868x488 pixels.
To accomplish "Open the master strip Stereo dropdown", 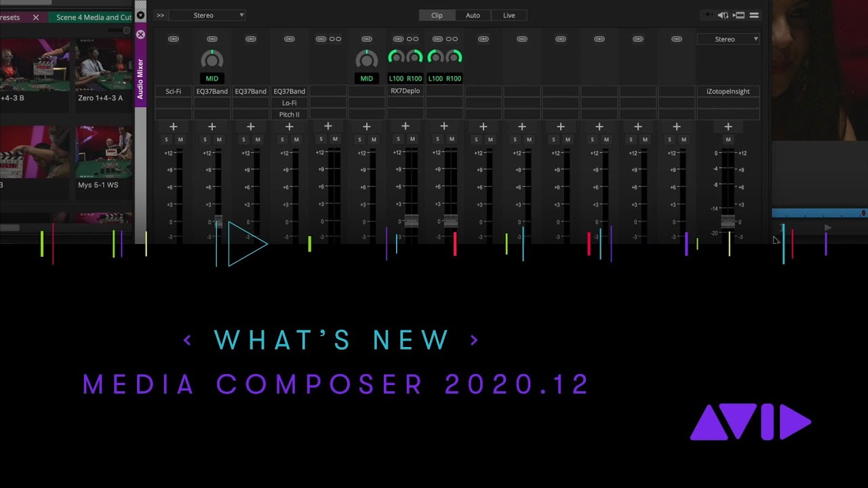I will pyautogui.click(x=728, y=39).
